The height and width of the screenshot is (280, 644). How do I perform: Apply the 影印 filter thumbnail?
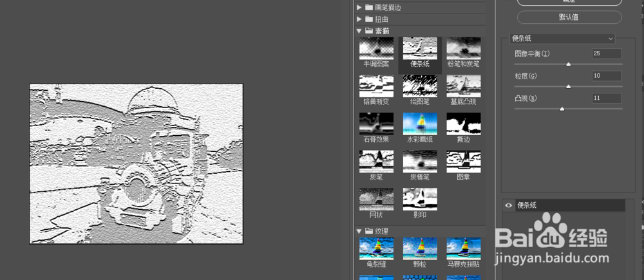click(x=420, y=200)
